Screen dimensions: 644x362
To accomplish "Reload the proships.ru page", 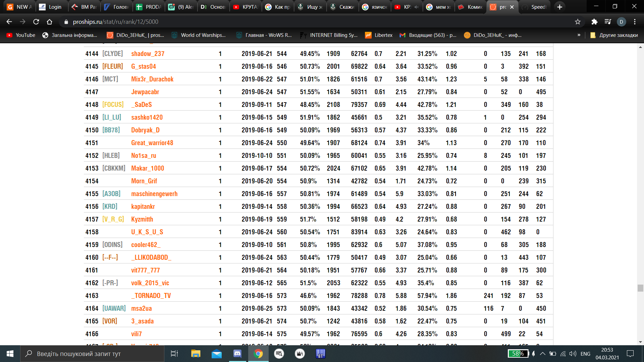I will (36, 22).
